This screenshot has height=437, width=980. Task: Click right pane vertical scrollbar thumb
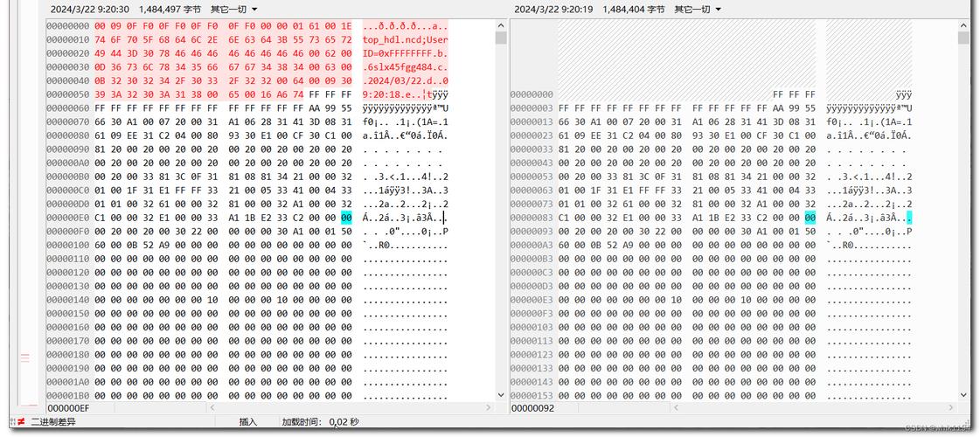coord(963,38)
